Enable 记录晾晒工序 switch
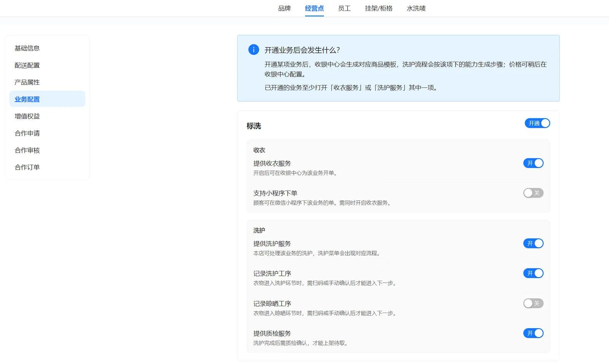This screenshot has height=364, width=609. coord(533,303)
